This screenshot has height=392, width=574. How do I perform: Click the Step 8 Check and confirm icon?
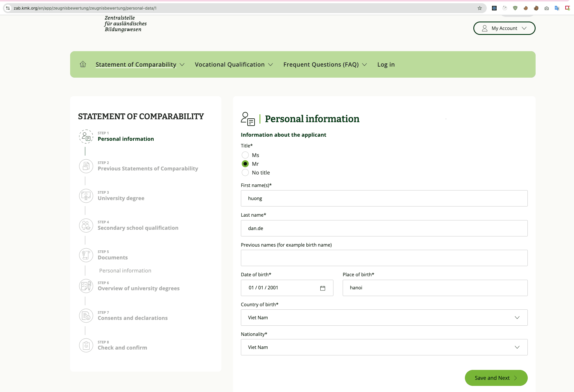tap(86, 345)
